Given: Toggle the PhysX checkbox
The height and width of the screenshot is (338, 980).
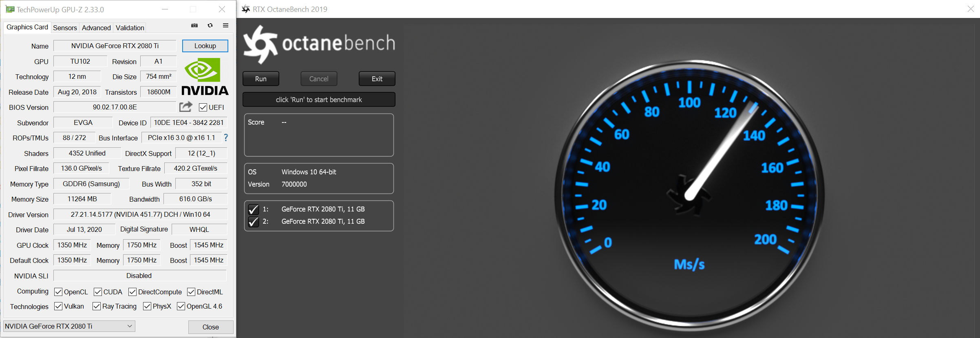Looking at the screenshot, I should point(147,306).
